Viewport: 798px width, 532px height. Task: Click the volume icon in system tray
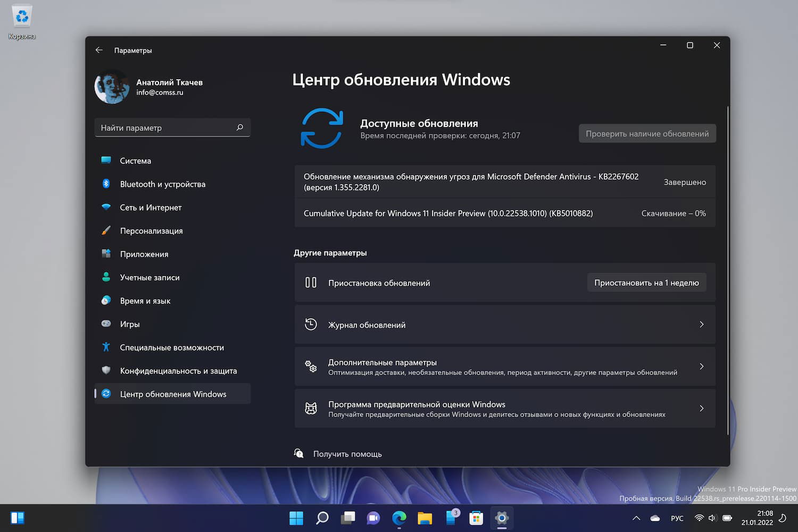[712, 518]
